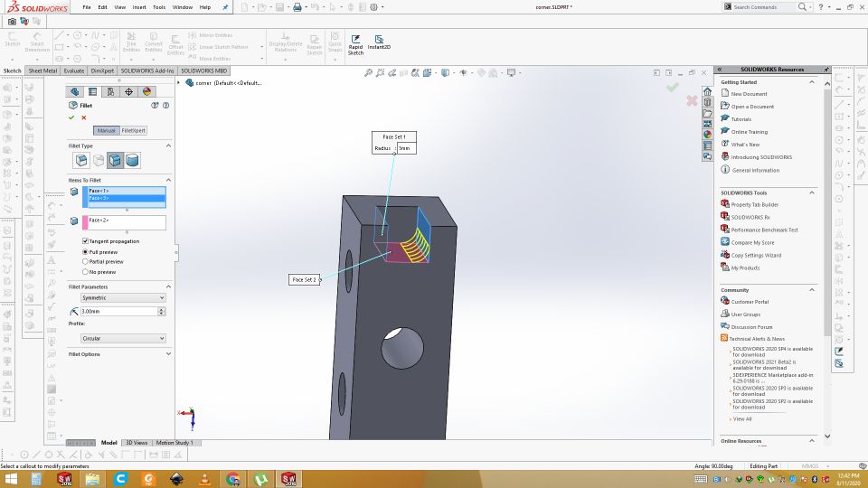Open the DisplayManager tab icon
Viewport: 868px width, 488px height.
pos(146,92)
